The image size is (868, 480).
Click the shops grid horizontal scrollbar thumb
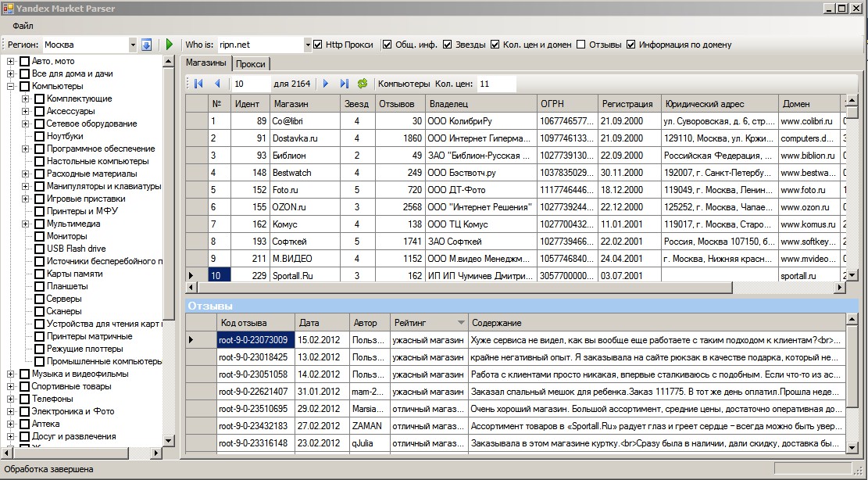point(465,288)
